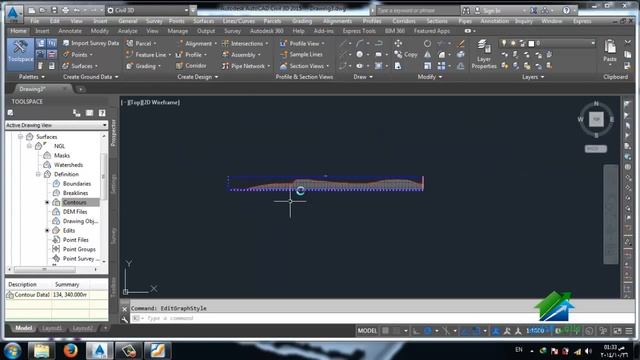Open the Alignment dropdown
Screen dimensions: 640x360
click(197, 43)
